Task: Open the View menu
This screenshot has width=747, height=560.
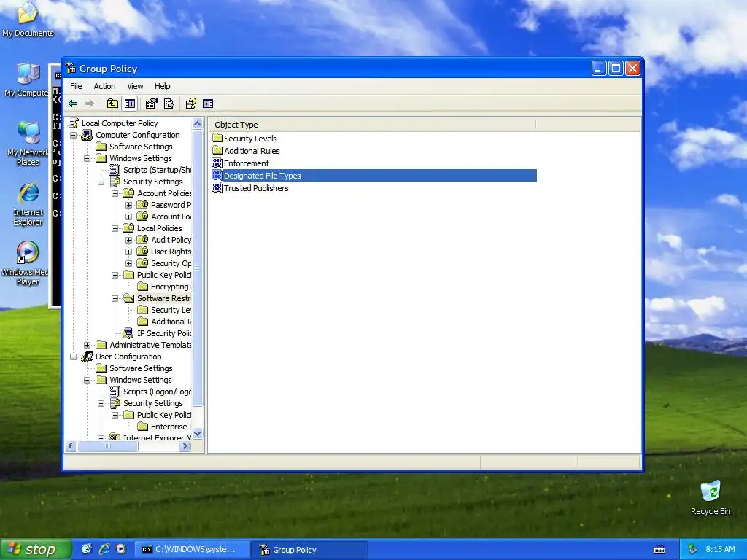Action: coord(135,86)
